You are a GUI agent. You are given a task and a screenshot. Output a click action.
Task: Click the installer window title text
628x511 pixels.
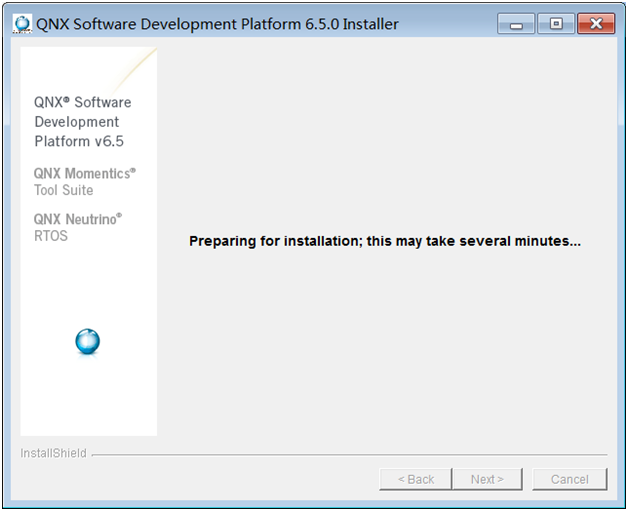pos(217,24)
